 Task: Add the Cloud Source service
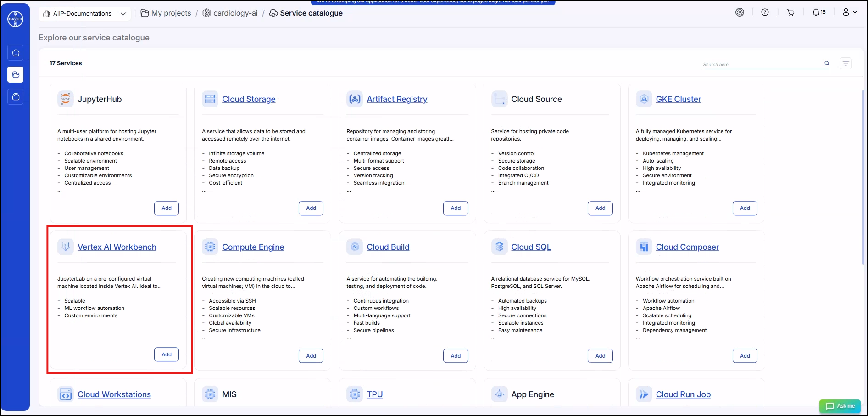tap(600, 208)
